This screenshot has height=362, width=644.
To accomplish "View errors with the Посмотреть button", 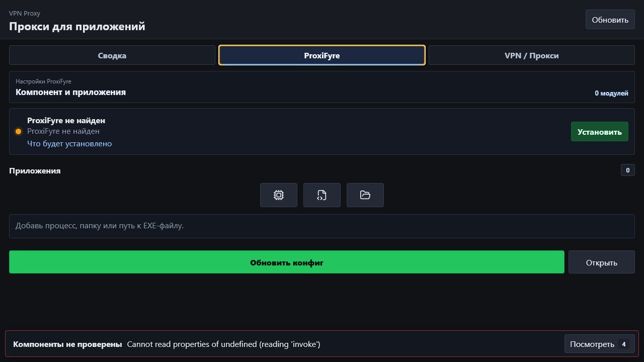I will pyautogui.click(x=600, y=344).
